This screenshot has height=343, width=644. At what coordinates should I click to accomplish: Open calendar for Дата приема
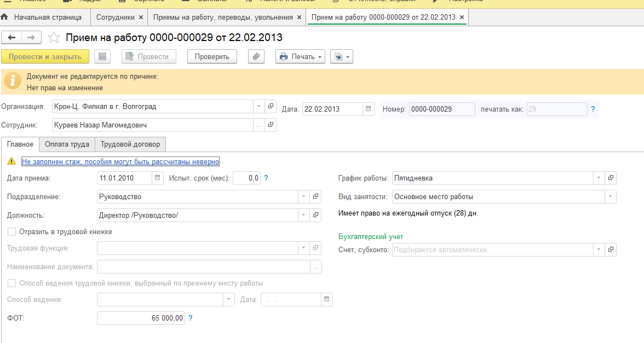157,178
